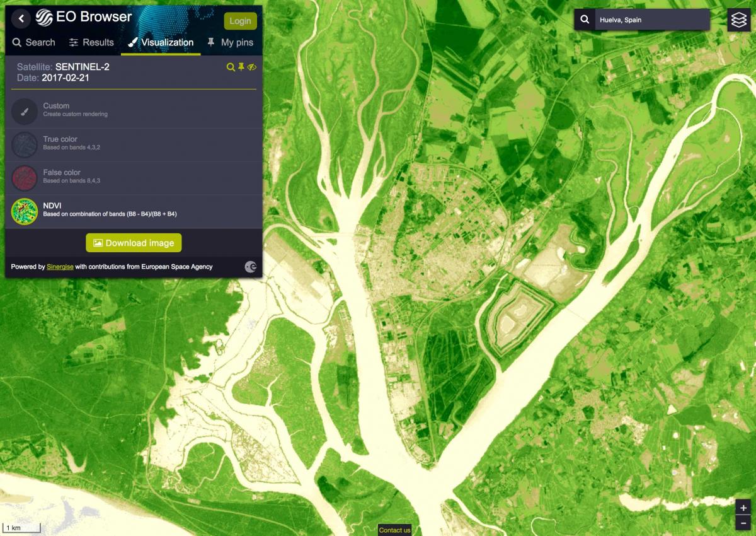The width and height of the screenshot is (756, 536).
Task: Click the ESA logo at panel bottom
Action: point(251,267)
